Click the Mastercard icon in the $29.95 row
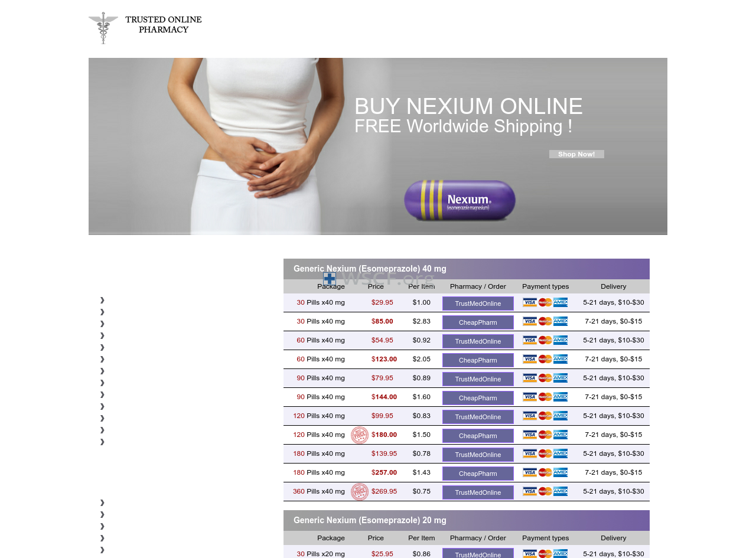 (x=545, y=302)
